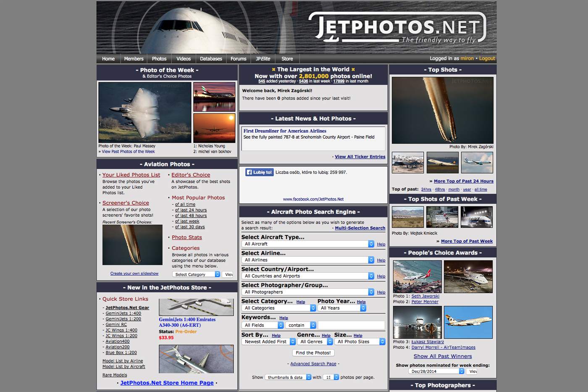Image resolution: width=588 pixels, height=392 pixels.
Task: Click Help next to Select Aircraft Type
Action: (381, 244)
